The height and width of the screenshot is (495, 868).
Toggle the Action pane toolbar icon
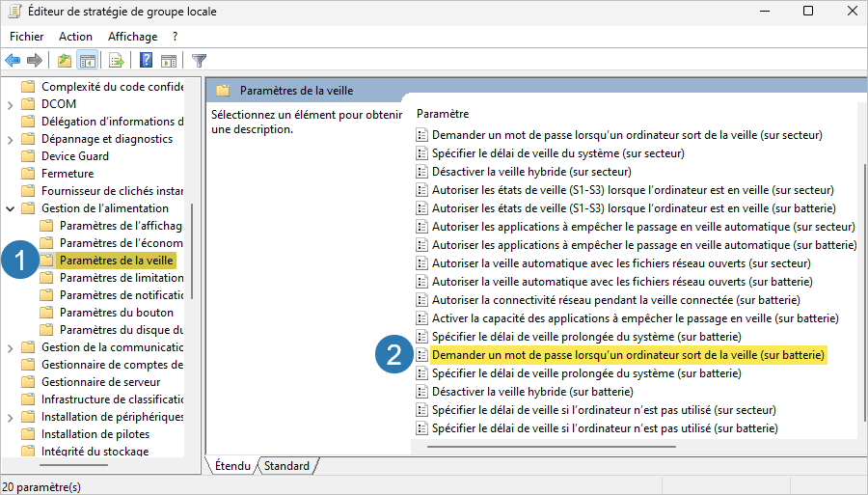(x=168, y=61)
